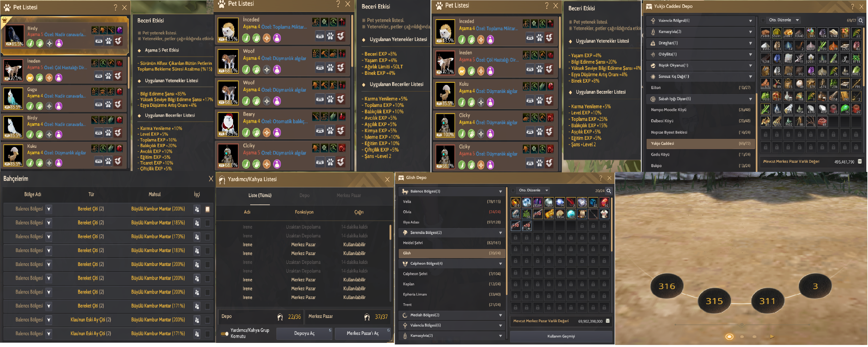
Task: Click the Kullanım Geçmişi button
Action: [x=561, y=336]
